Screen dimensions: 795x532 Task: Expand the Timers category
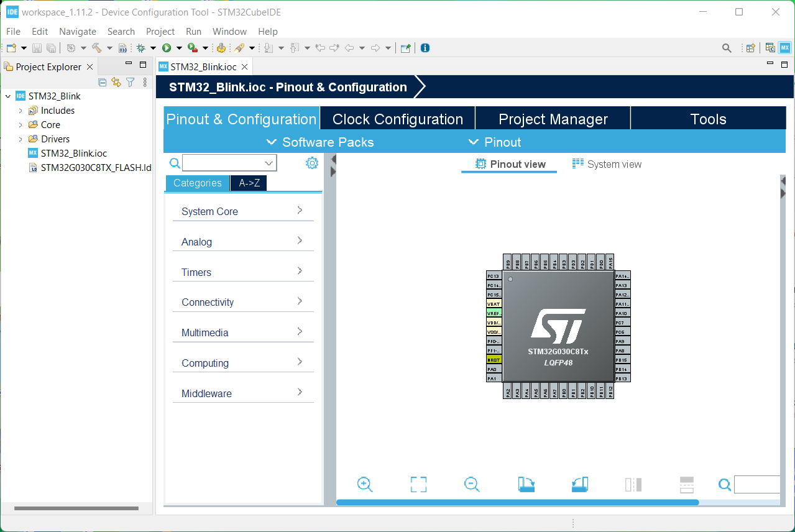point(243,272)
